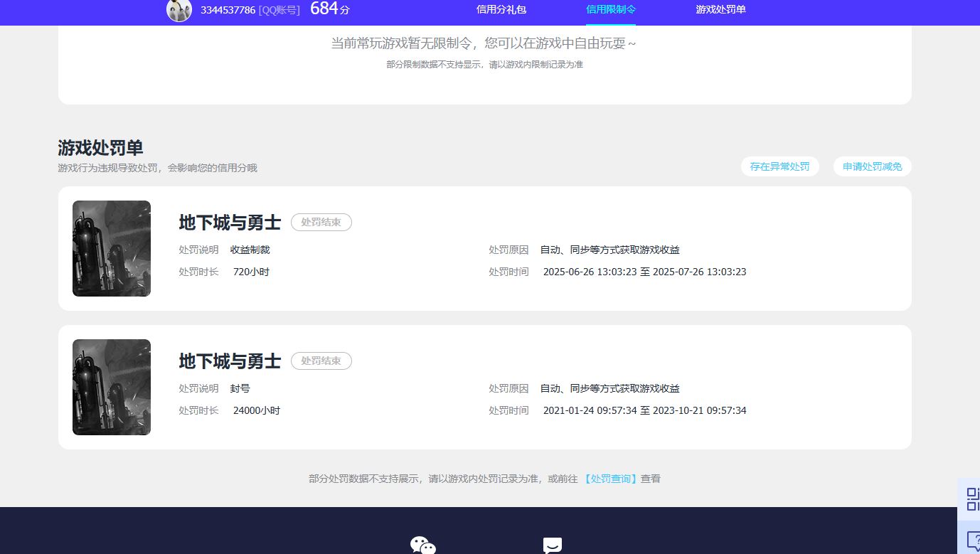This screenshot has height=554, width=980.
Task: Click the first 地下城与勇士 game thumbnail
Action: [x=111, y=248]
